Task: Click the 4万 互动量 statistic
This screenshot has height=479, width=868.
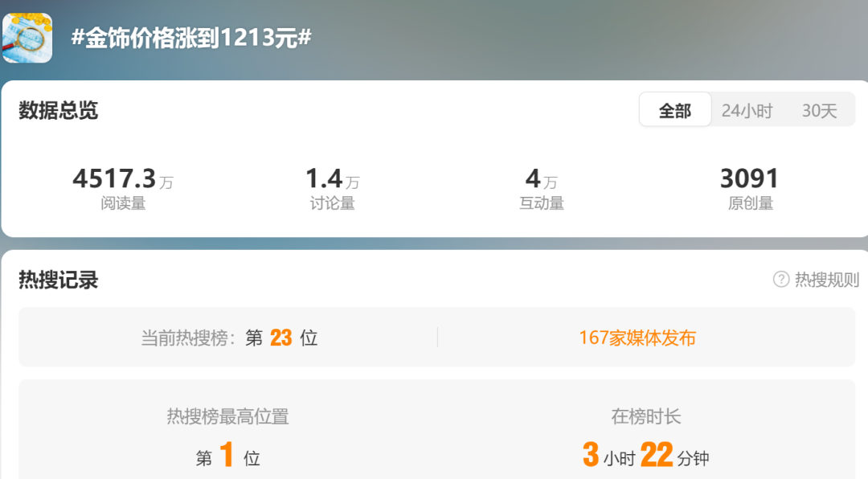Action: [542, 188]
